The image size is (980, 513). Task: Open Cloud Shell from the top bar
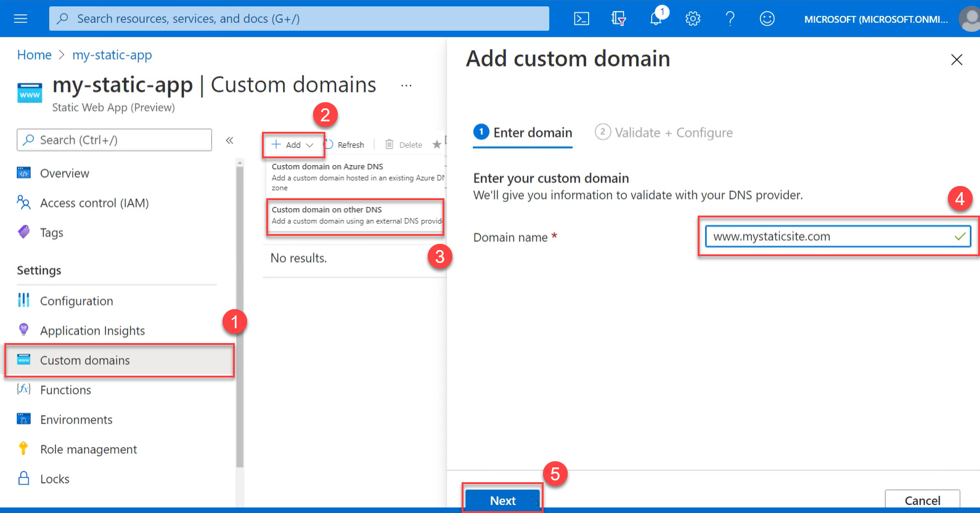click(581, 19)
